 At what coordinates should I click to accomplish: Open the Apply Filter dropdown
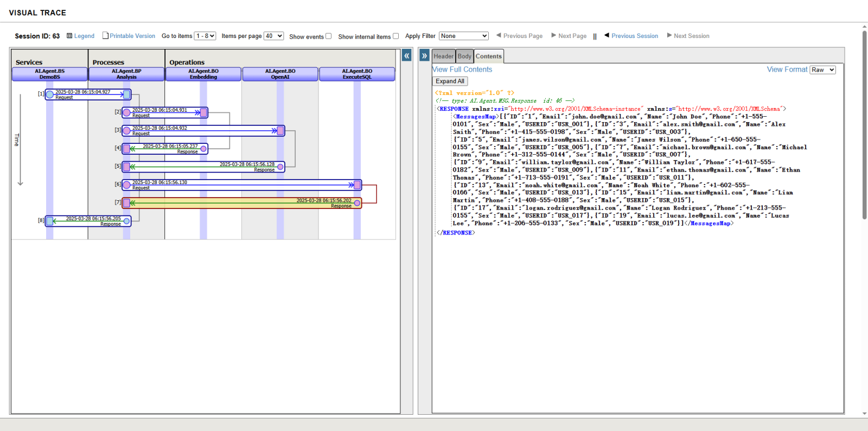click(463, 36)
